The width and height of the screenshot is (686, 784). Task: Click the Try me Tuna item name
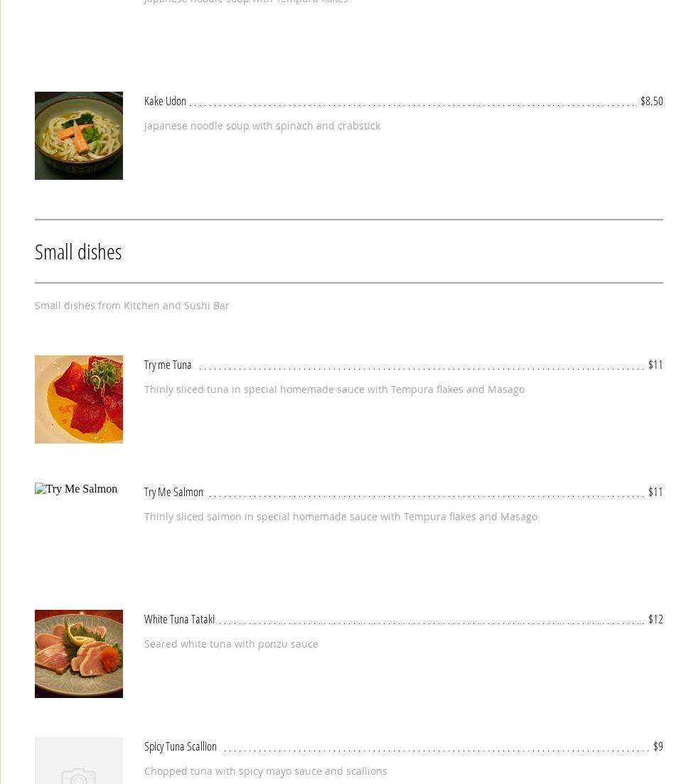(x=168, y=365)
